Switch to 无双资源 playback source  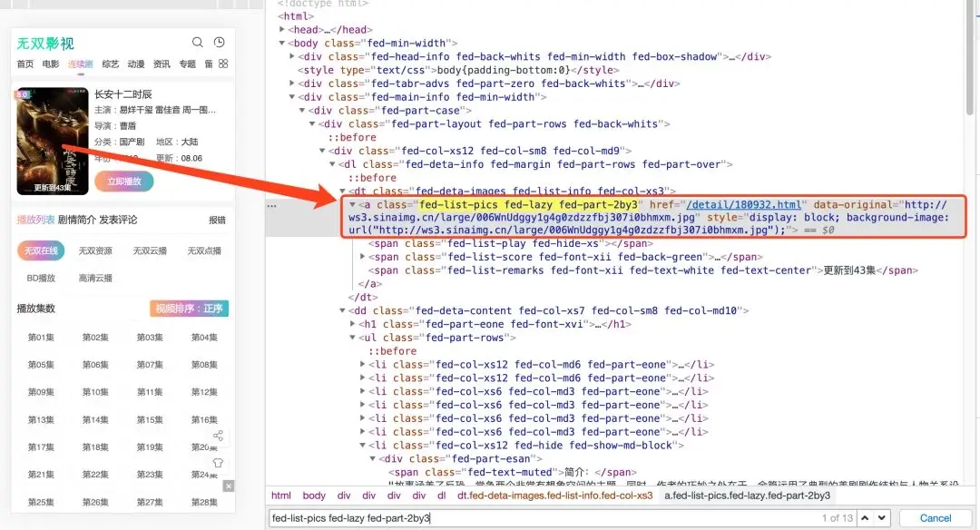coord(95,251)
